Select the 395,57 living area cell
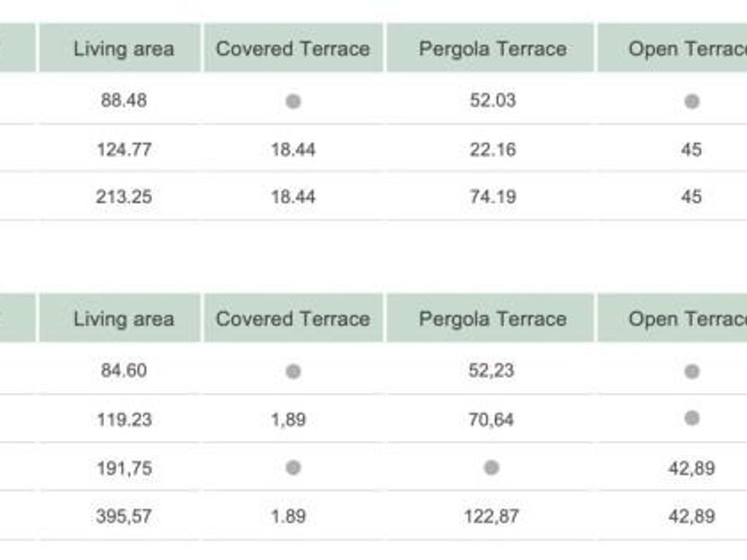This screenshot has height=560, width=747. (x=124, y=516)
